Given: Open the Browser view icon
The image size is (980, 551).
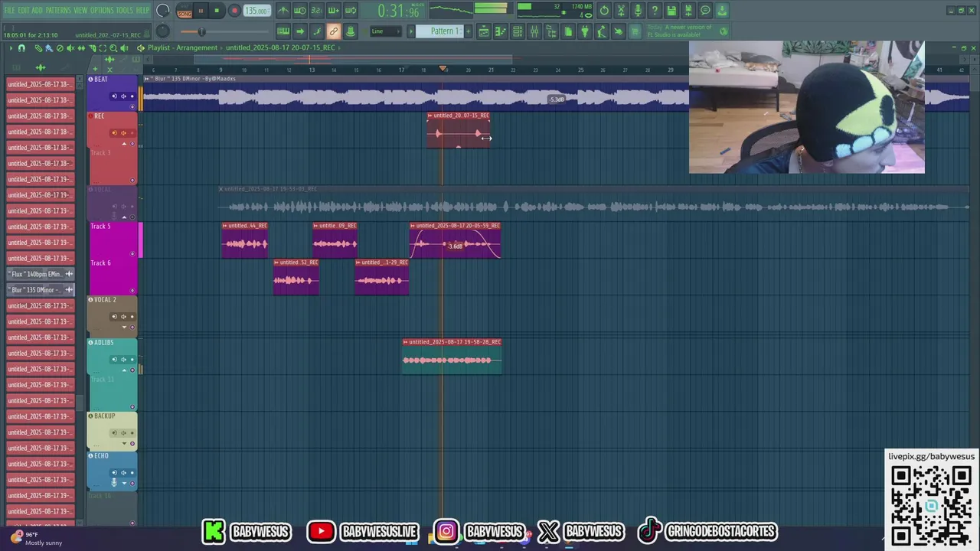Looking at the screenshot, I should pos(551,31).
